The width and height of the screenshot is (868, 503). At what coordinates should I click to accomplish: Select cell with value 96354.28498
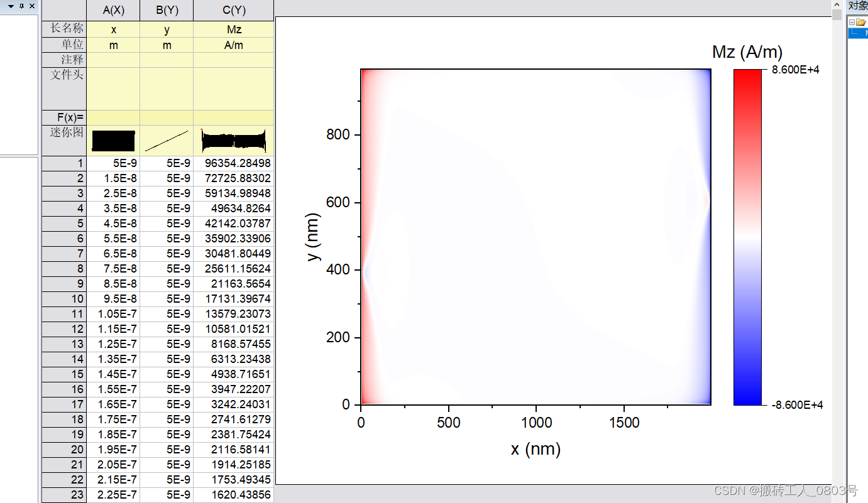point(233,163)
